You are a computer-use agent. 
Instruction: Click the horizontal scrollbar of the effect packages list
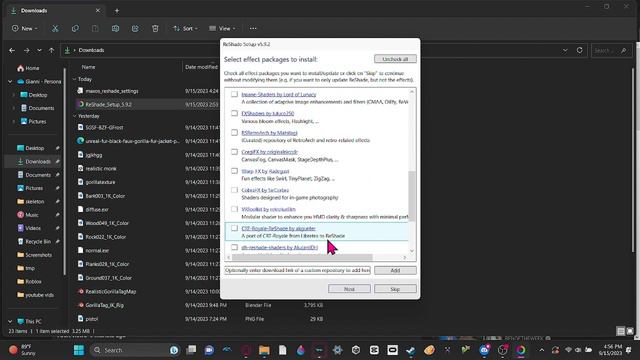[302, 258]
